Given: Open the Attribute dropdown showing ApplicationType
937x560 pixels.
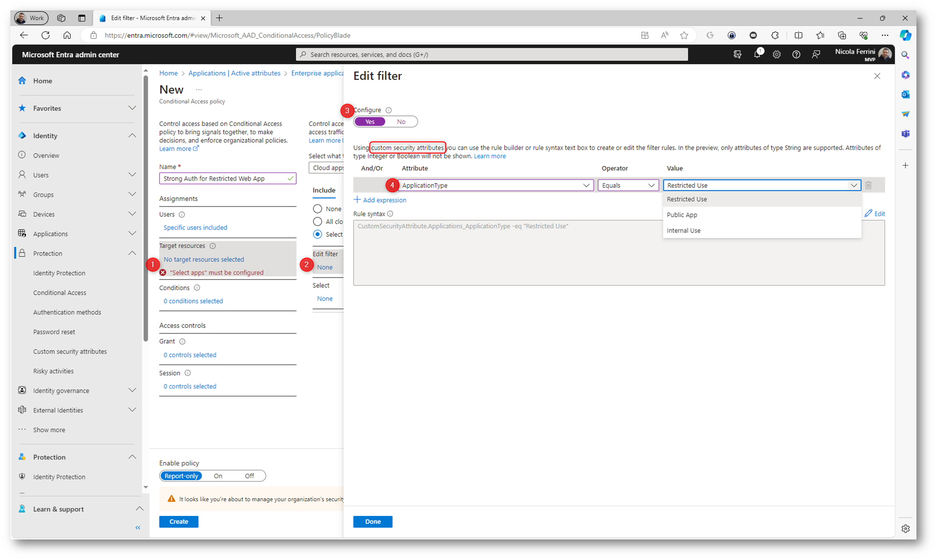Looking at the screenshot, I should pos(495,185).
